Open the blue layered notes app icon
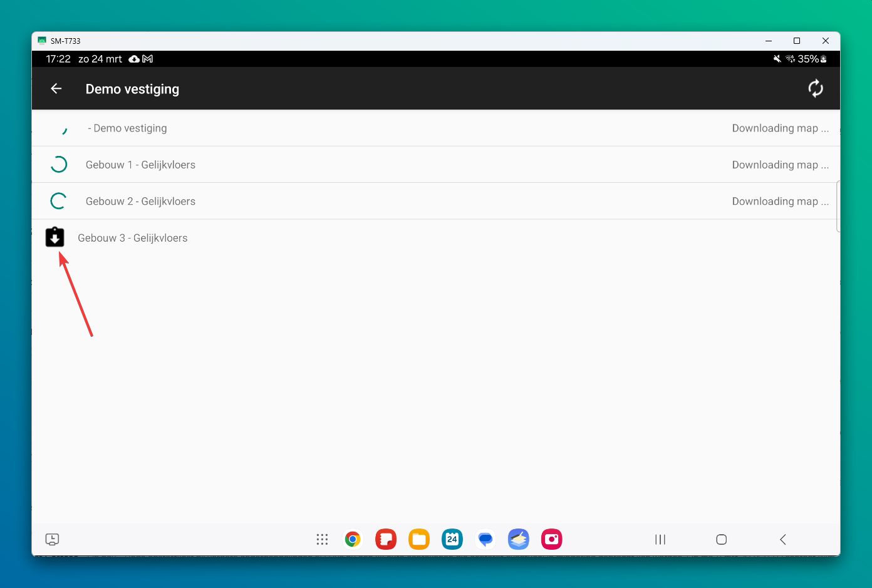 pyautogui.click(x=519, y=539)
